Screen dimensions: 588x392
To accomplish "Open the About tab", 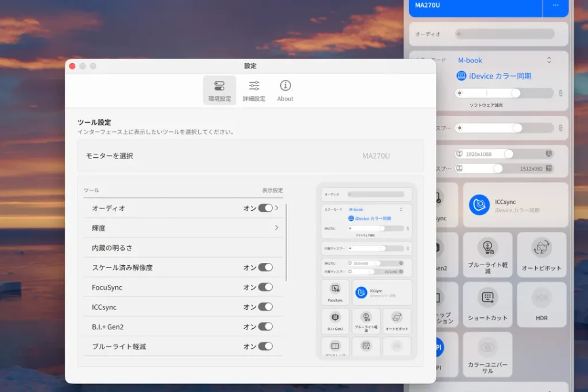I will point(285,90).
